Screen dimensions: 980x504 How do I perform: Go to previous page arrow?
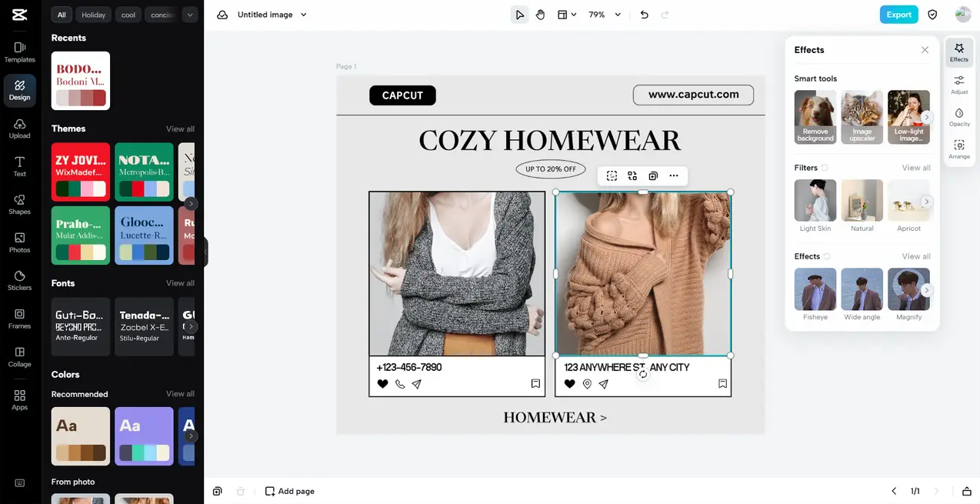tap(894, 491)
